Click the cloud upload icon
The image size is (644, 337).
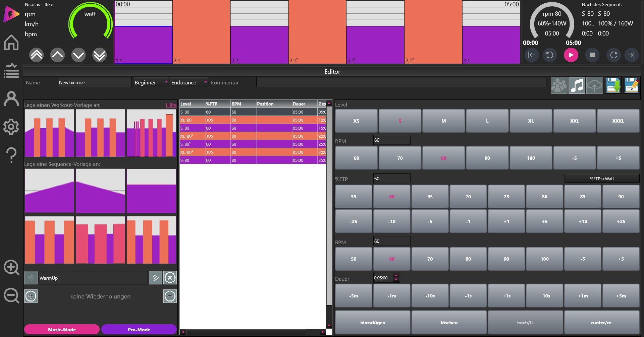[x=595, y=85]
